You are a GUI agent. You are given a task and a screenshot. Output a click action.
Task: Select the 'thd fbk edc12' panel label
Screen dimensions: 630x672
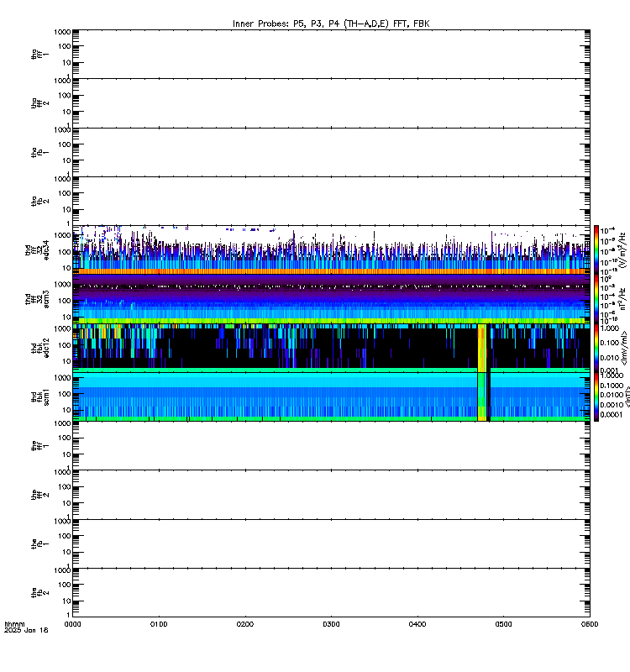point(39,348)
